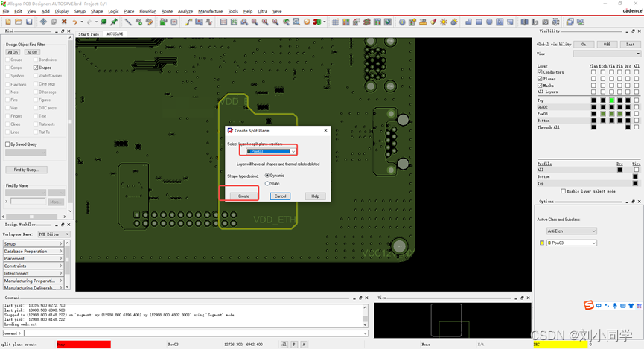Click the blue Show Element info icon
Screen dimensions: 644x349
[402, 22]
